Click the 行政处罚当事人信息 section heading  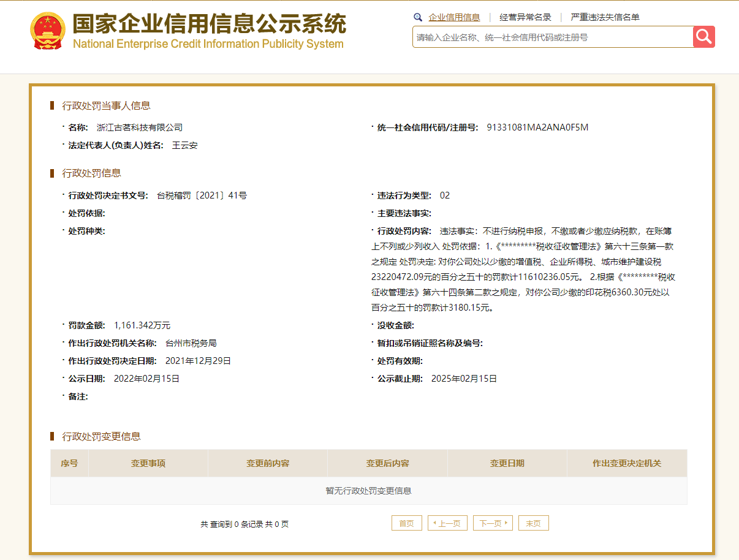107,105
